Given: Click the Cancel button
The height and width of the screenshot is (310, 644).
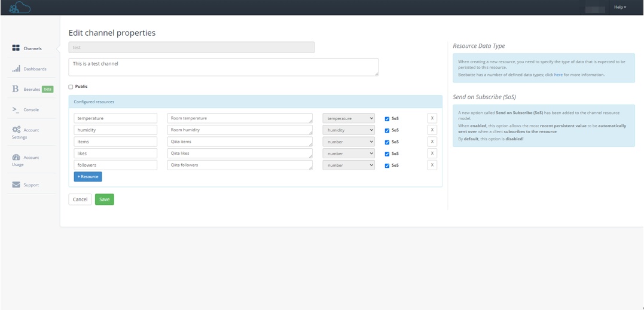Looking at the screenshot, I should click(x=80, y=199).
